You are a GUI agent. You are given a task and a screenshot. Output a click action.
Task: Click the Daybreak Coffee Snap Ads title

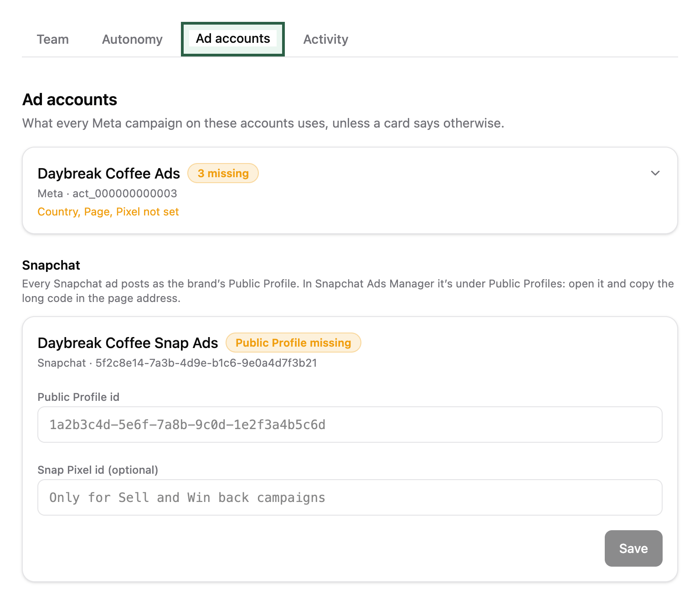click(x=128, y=343)
